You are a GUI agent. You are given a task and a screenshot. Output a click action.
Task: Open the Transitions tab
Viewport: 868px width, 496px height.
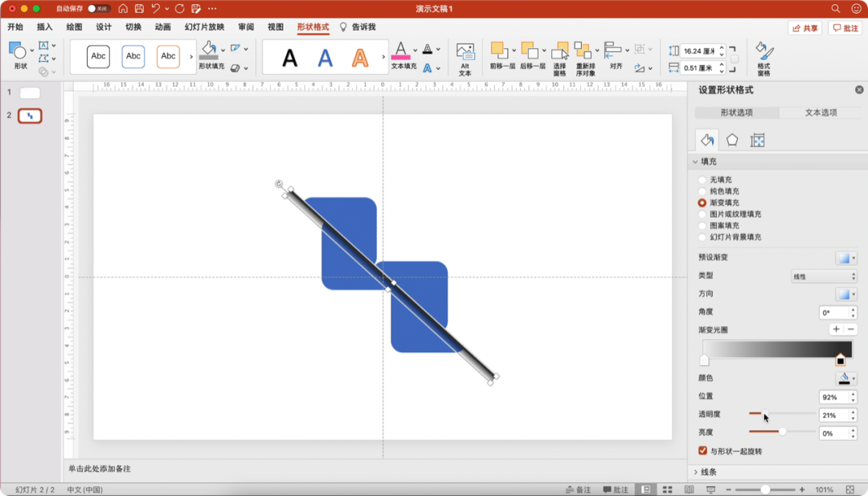133,27
